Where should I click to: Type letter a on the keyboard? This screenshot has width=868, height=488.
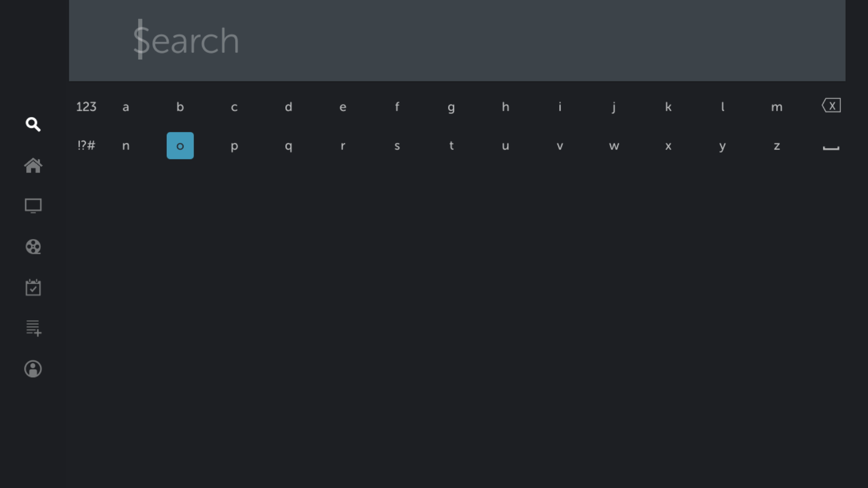[x=126, y=107]
